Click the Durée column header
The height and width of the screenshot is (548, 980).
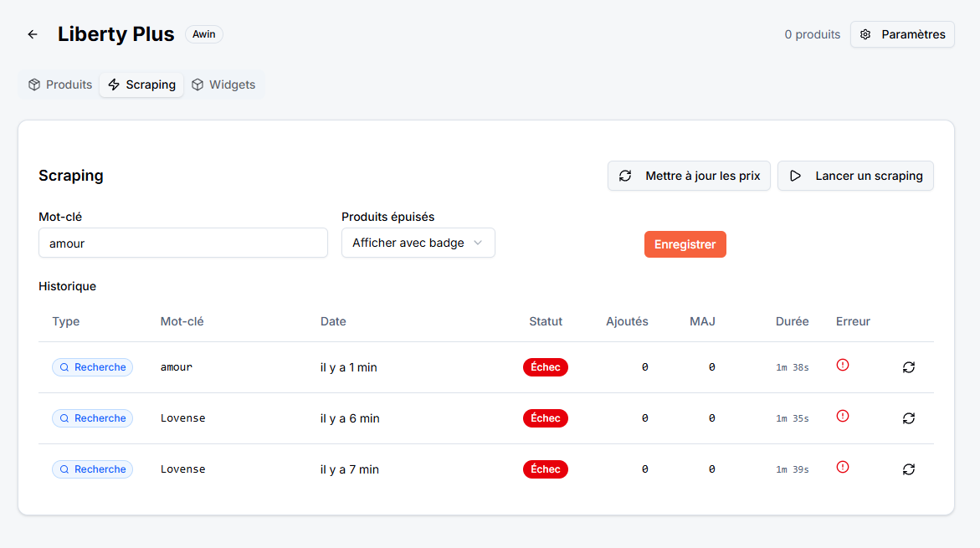point(792,321)
